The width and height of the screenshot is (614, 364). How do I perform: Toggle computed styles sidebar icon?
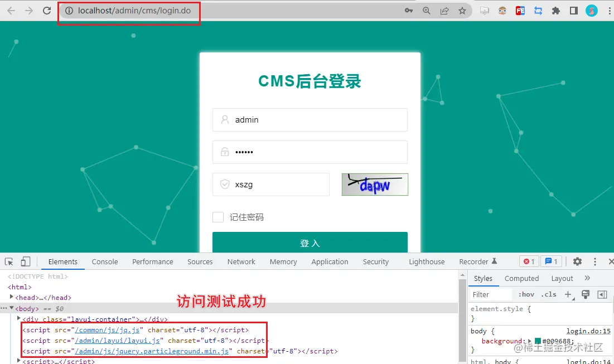(x=602, y=294)
